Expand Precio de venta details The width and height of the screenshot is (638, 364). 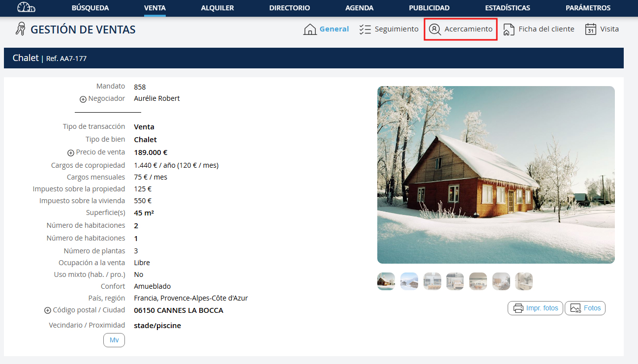pyautogui.click(x=71, y=153)
